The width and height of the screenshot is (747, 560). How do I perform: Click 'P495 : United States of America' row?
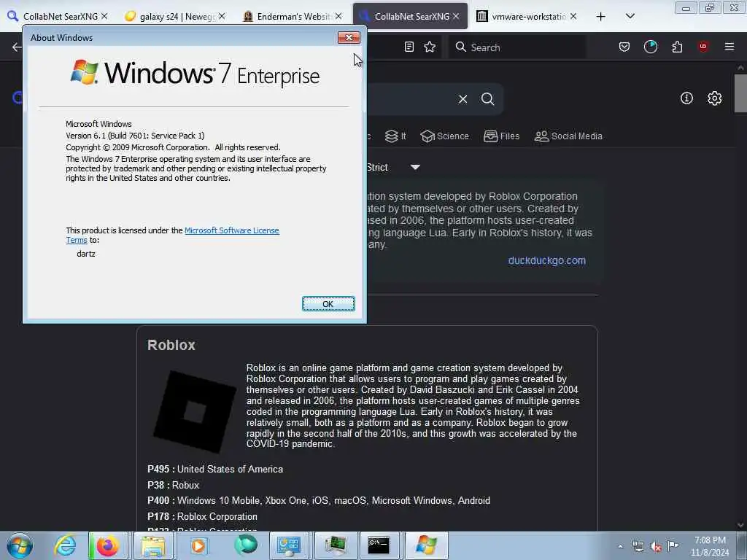point(215,469)
